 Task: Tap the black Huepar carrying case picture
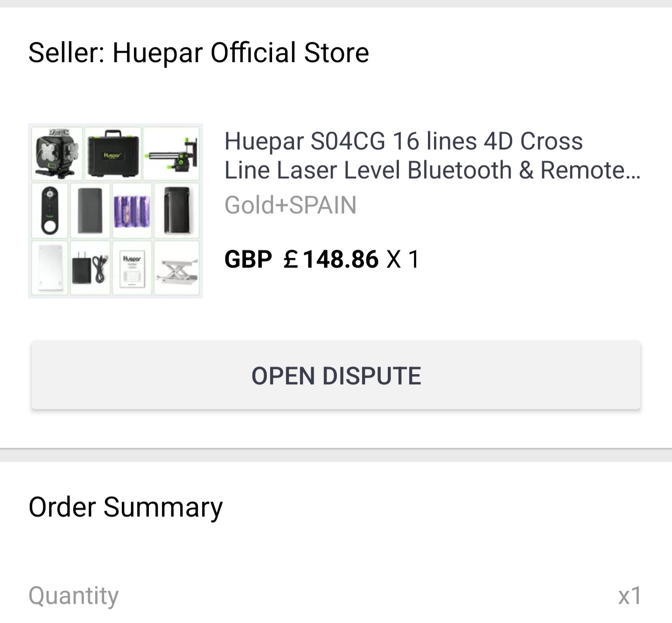[112, 153]
